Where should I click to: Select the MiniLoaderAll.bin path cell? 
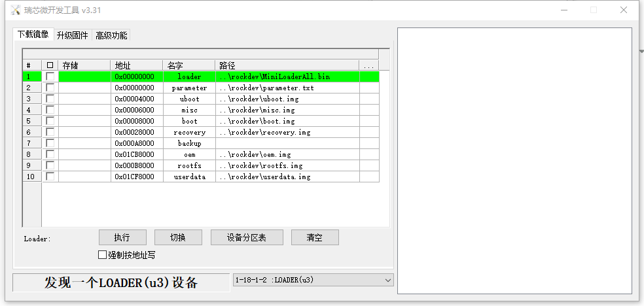[x=287, y=76]
